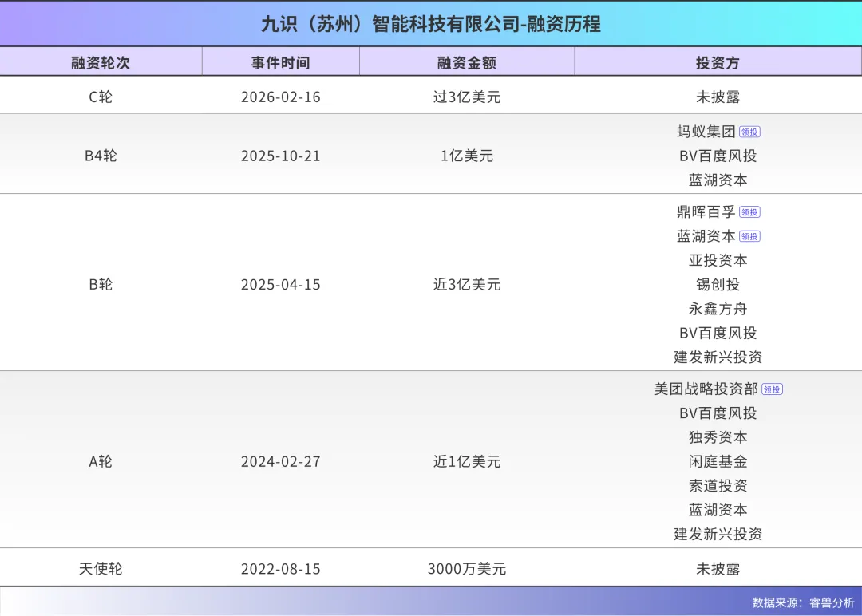Click investor 锡创投
The width and height of the screenshot is (862, 616).
point(718,284)
